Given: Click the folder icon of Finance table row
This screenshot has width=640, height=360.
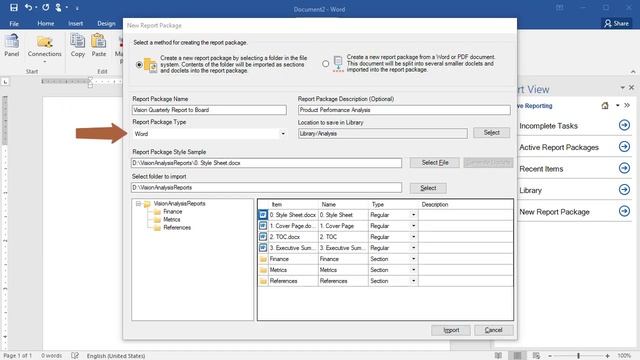Looking at the screenshot, I should tap(263, 259).
